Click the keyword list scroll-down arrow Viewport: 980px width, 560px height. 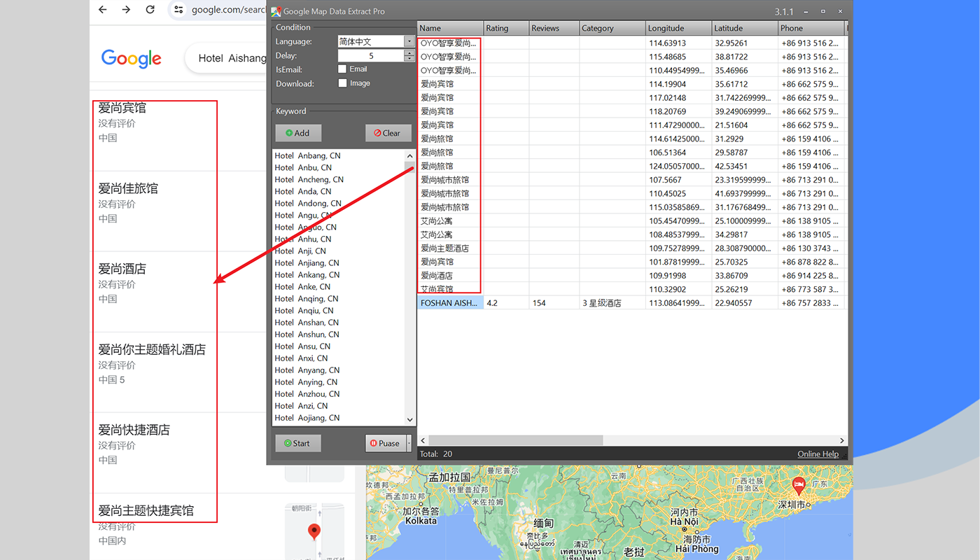pos(410,419)
